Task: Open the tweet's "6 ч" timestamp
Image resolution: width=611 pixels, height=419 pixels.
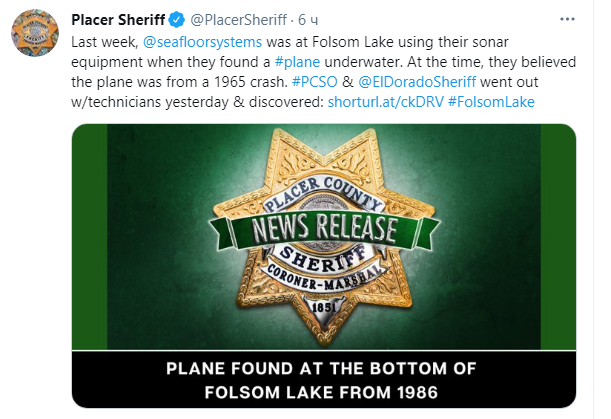Action: [305, 20]
